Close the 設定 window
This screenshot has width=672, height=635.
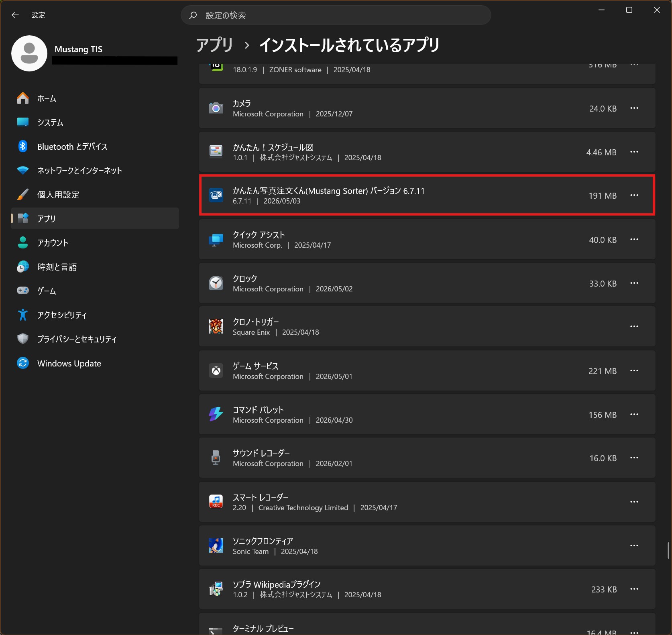[657, 10]
